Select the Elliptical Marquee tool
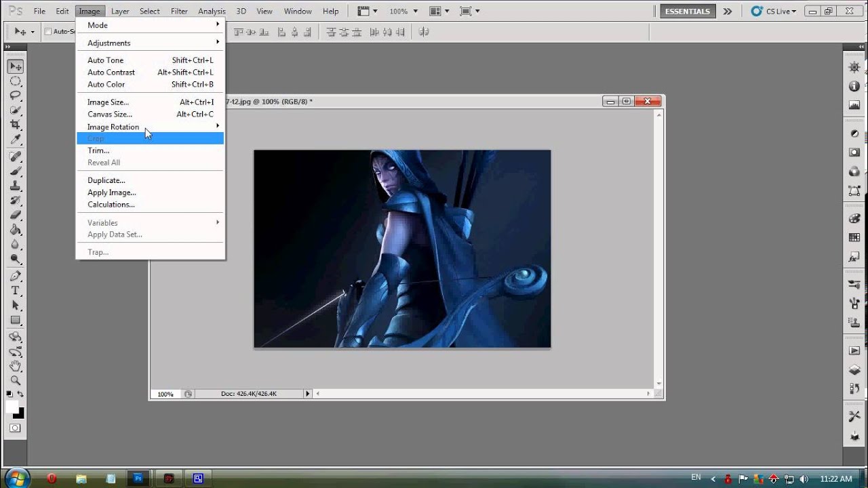Image resolution: width=868 pixels, height=488 pixels. coord(15,81)
